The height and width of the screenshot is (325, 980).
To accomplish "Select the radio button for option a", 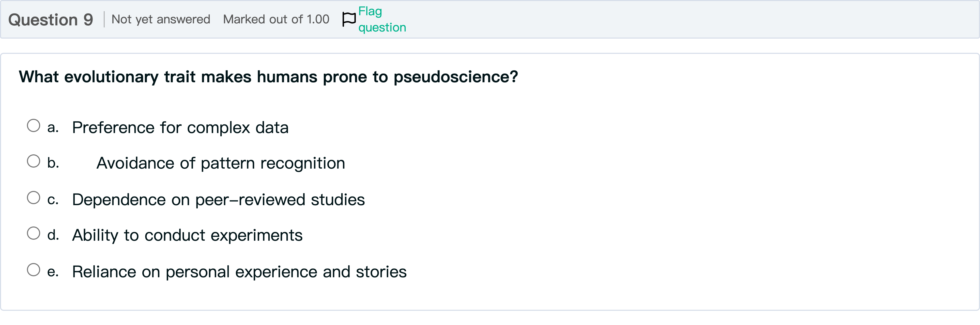I will click(x=34, y=126).
